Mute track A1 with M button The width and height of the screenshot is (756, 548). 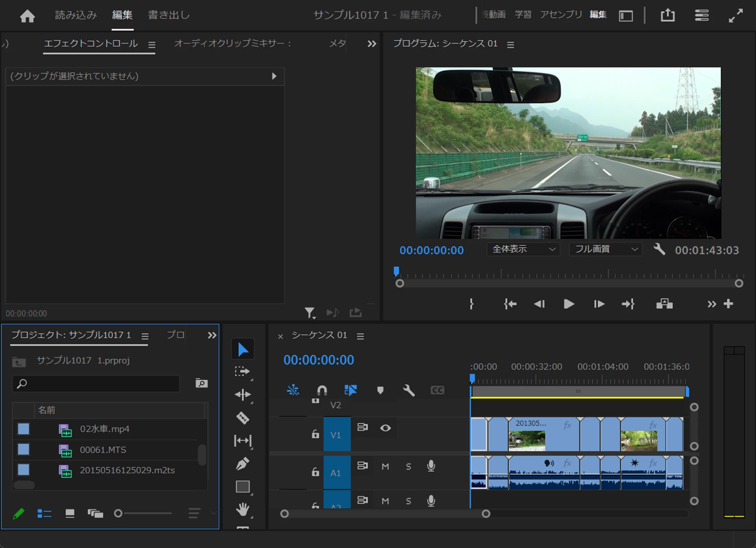(x=385, y=466)
